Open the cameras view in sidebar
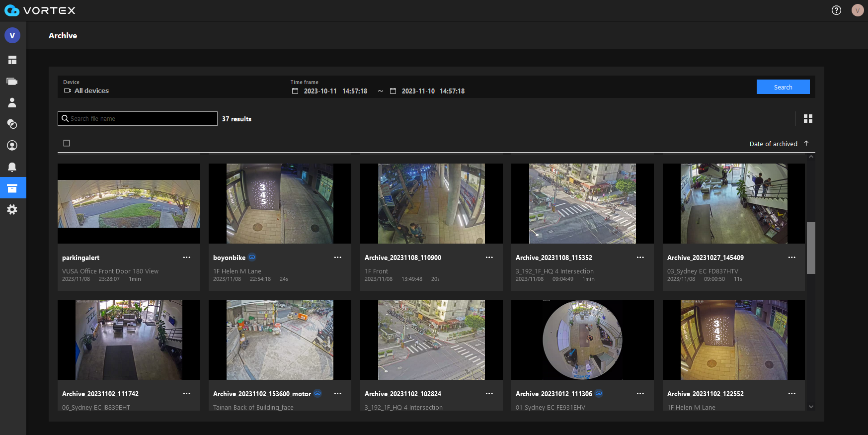 [12, 82]
